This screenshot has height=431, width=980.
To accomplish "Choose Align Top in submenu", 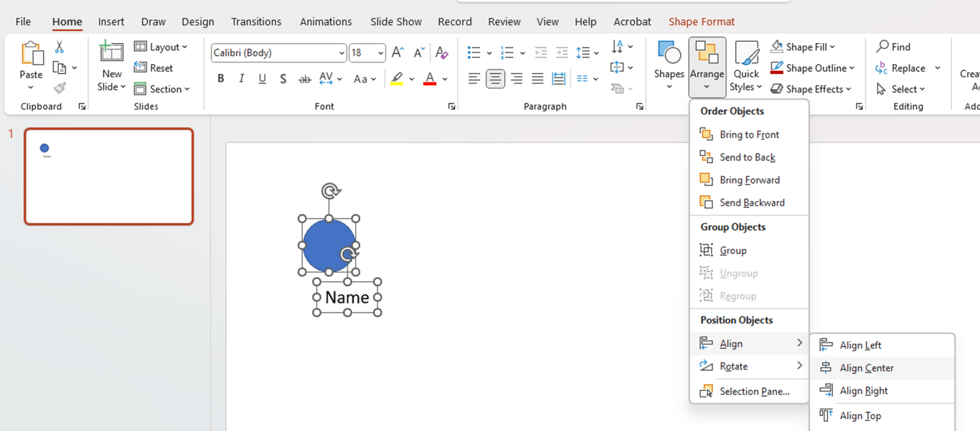I will (x=882, y=415).
